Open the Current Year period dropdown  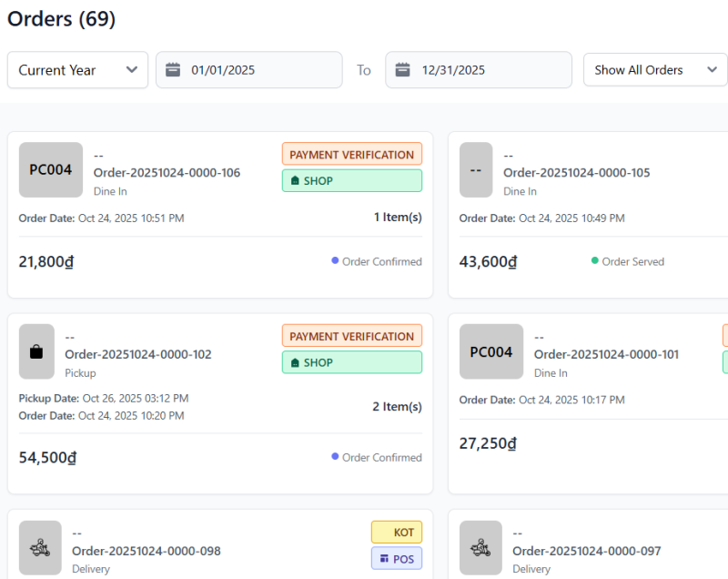click(77, 70)
